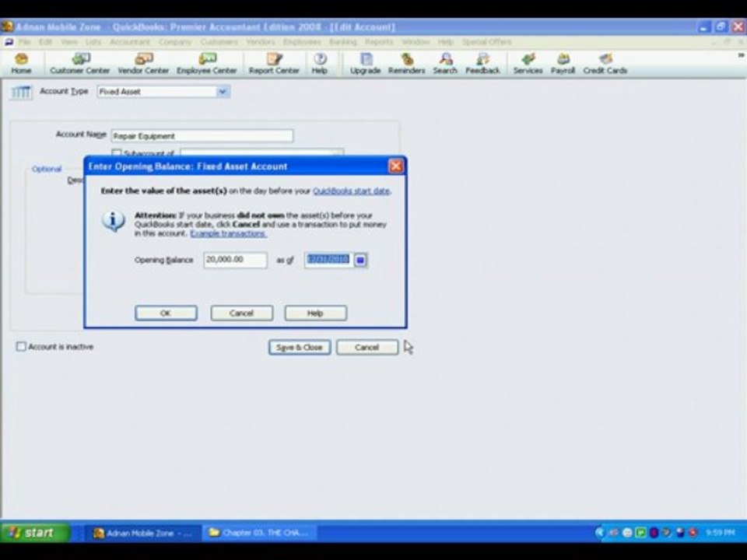Image resolution: width=747 pixels, height=560 pixels.
Task: Follow the QuickBooks start date link
Action: click(x=351, y=191)
